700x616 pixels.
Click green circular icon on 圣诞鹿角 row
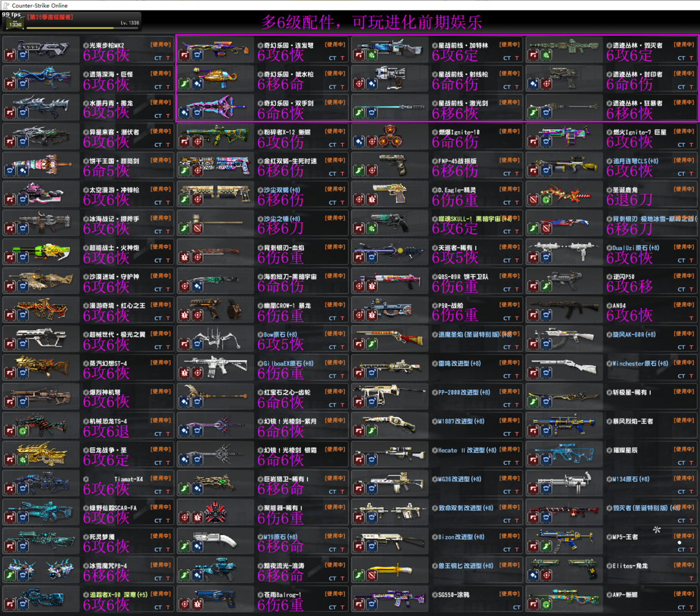click(x=546, y=200)
